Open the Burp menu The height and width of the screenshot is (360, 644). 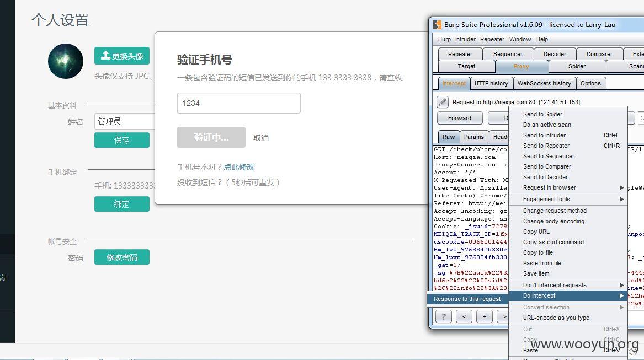(x=444, y=39)
